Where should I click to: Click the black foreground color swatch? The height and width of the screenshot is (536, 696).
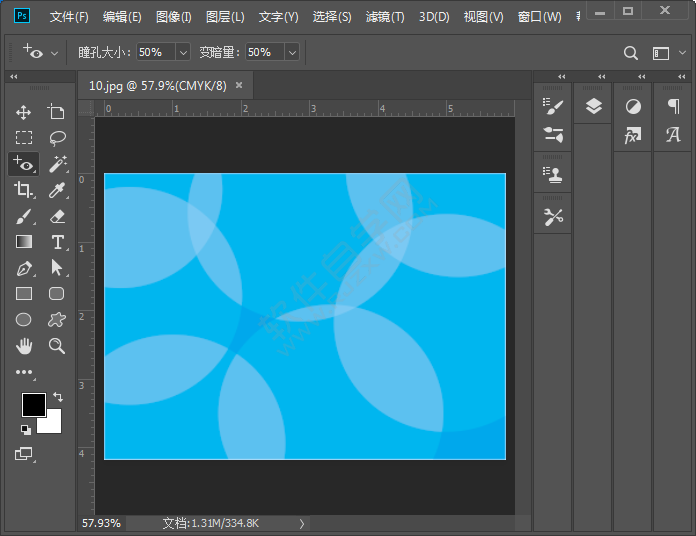coord(34,404)
